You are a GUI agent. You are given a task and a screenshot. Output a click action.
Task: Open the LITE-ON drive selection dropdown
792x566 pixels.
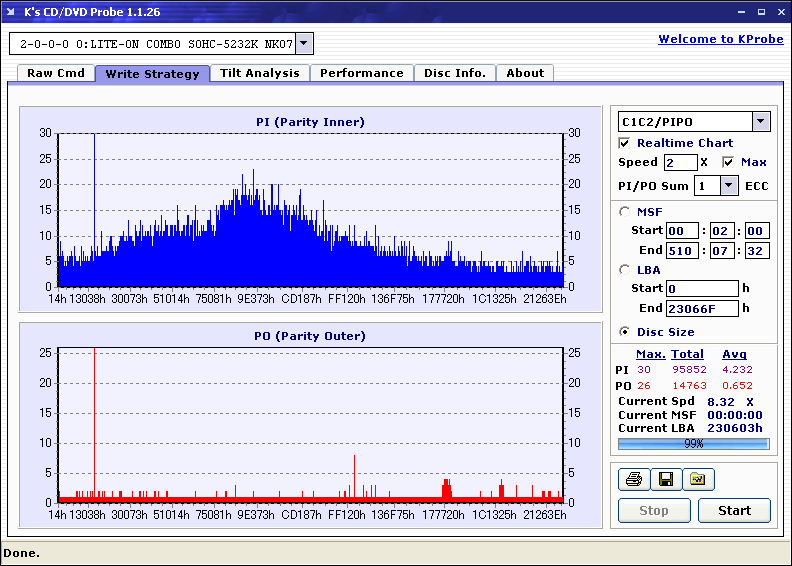pyautogui.click(x=304, y=44)
